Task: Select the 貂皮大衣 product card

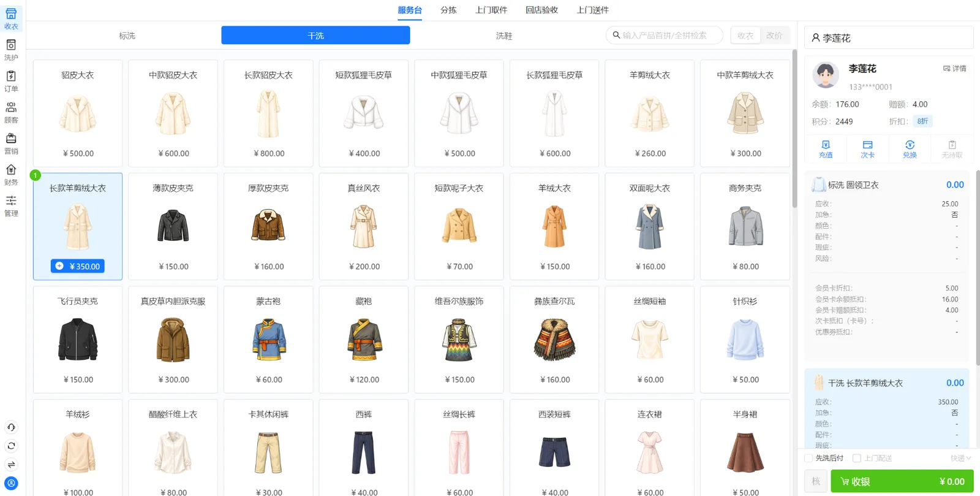Action: point(78,113)
